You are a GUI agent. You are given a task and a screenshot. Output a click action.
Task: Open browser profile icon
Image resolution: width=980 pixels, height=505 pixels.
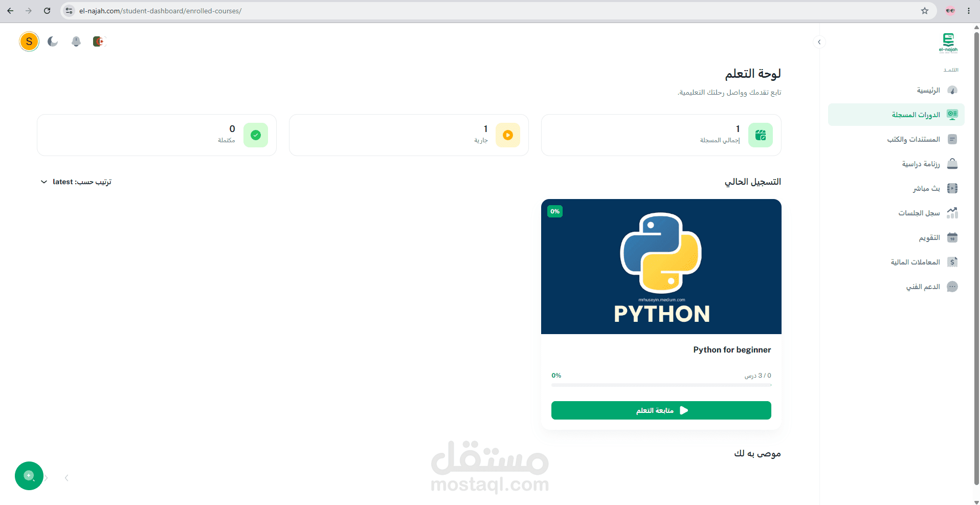(x=950, y=11)
